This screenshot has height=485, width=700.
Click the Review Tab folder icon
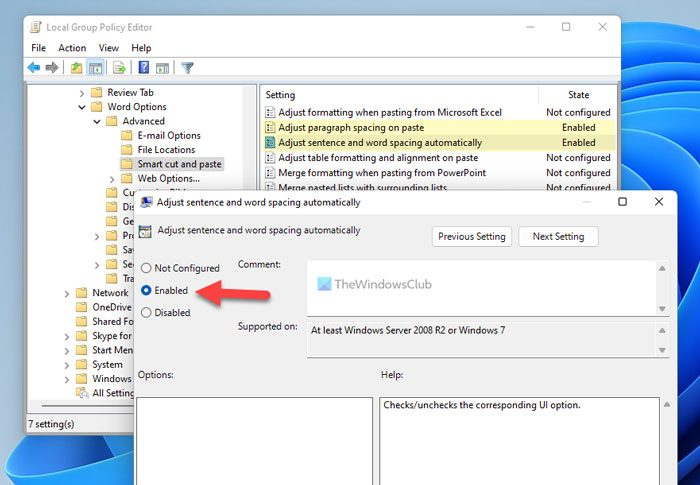click(96, 92)
